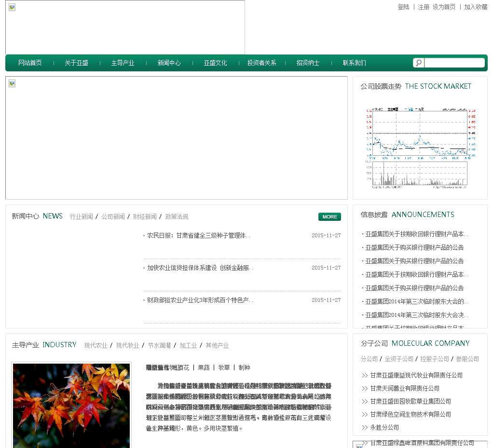Image resolution: width=493 pixels, height=448 pixels.
Task: Click 加入收藏 link
Action: pyautogui.click(x=476, y=7)
